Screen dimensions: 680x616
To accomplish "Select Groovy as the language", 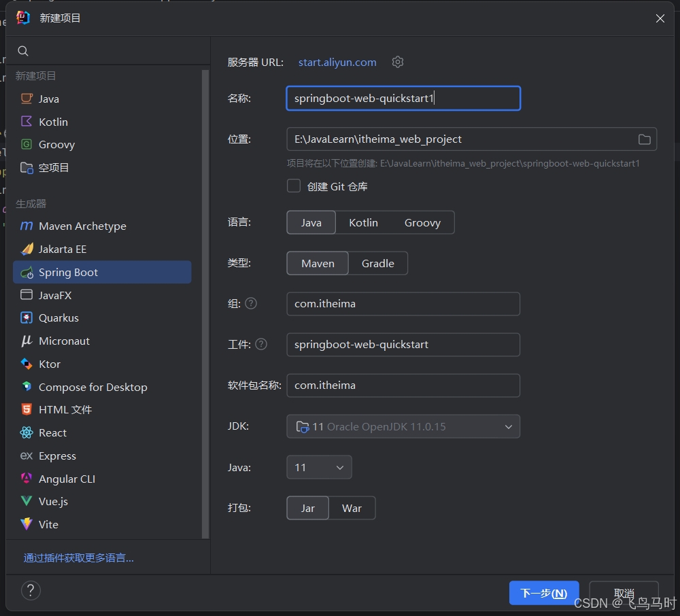I will [x=422, y=222].
